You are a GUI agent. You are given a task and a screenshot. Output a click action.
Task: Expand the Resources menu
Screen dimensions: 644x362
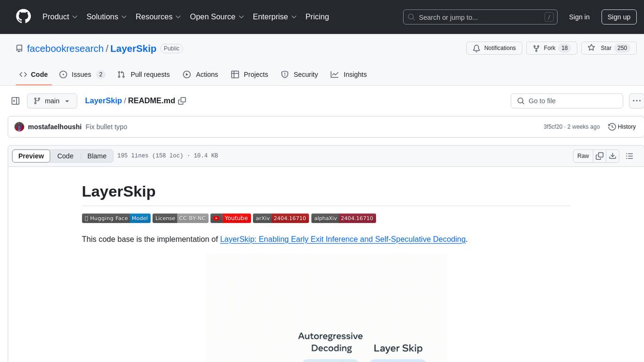click(158, 17)
